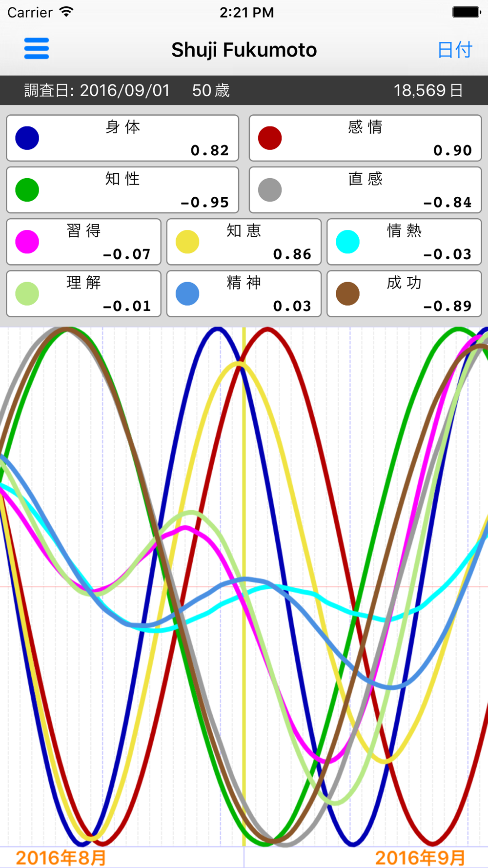Click the 0.86 value
This screenshot has height=868, width=488.
(x=292, y=254)
